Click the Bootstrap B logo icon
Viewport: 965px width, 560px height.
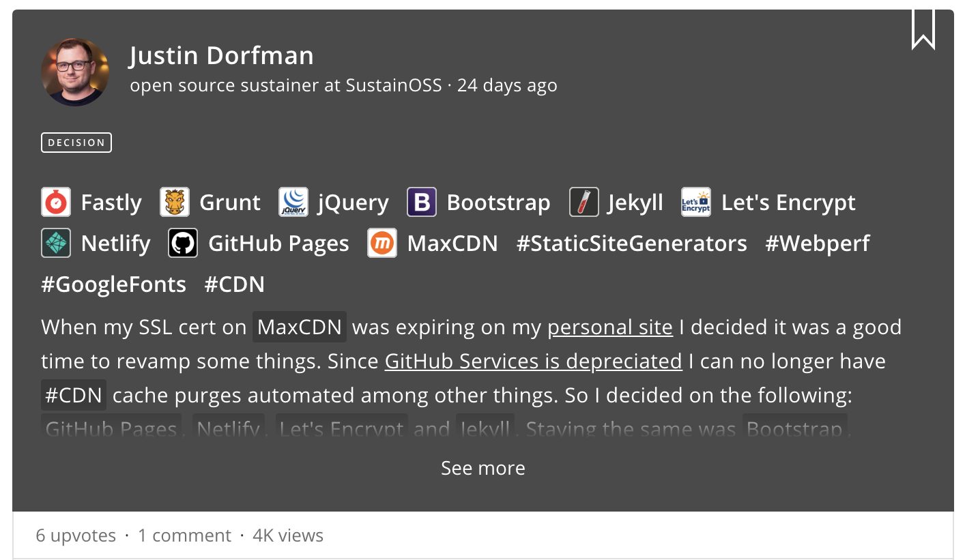coord(422,203)
